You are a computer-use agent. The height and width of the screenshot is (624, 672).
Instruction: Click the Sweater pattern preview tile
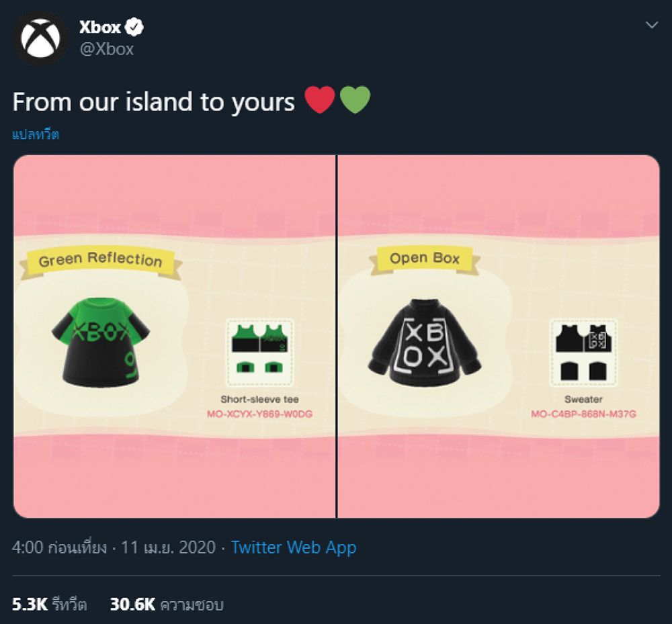(x=583, y=351)
